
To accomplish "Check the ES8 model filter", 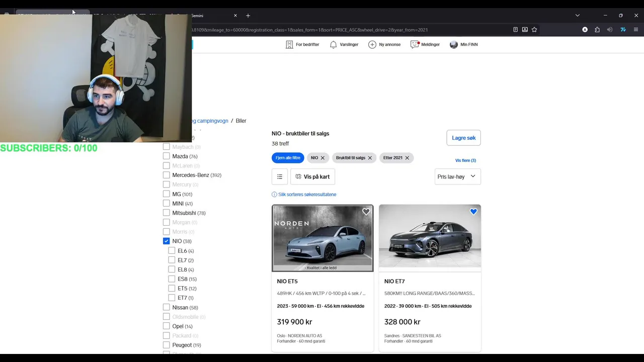I will pos(172,279).
